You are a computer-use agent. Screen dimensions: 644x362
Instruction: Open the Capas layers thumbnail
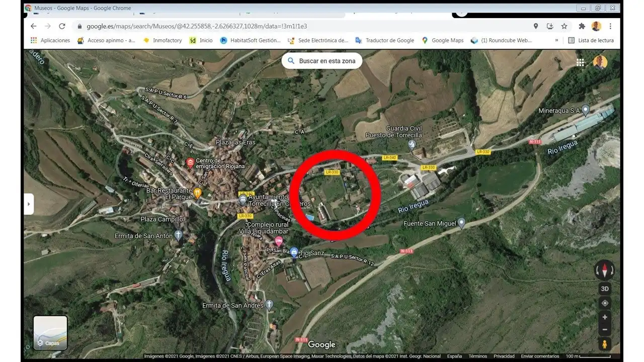coord(50,332)
